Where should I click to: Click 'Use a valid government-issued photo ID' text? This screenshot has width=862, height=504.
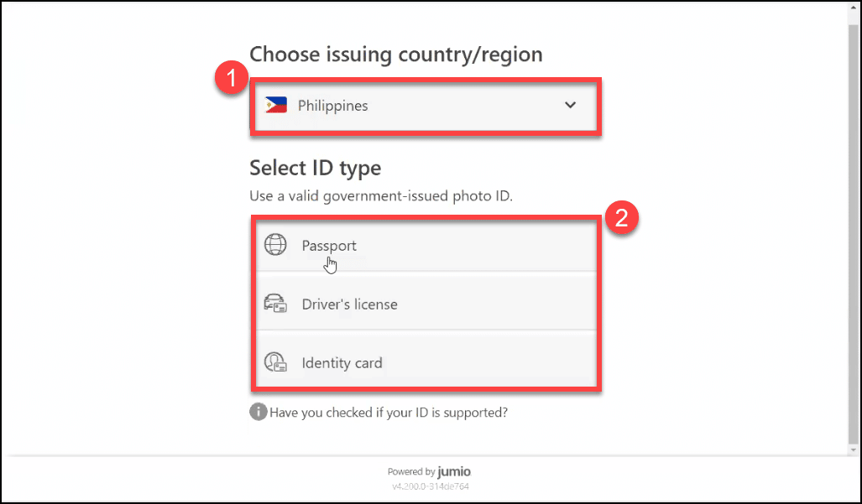tap(381, 196)
